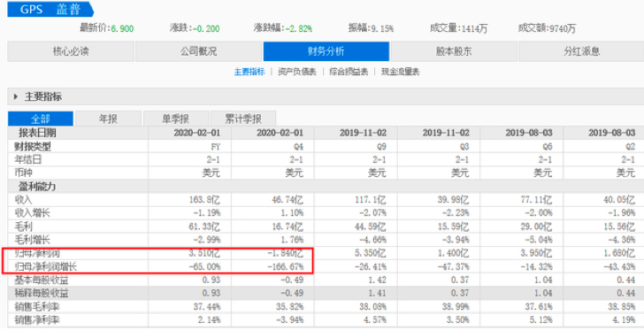
Task: Switch to the 公司概况 tab
Action: tap(198, 51)
